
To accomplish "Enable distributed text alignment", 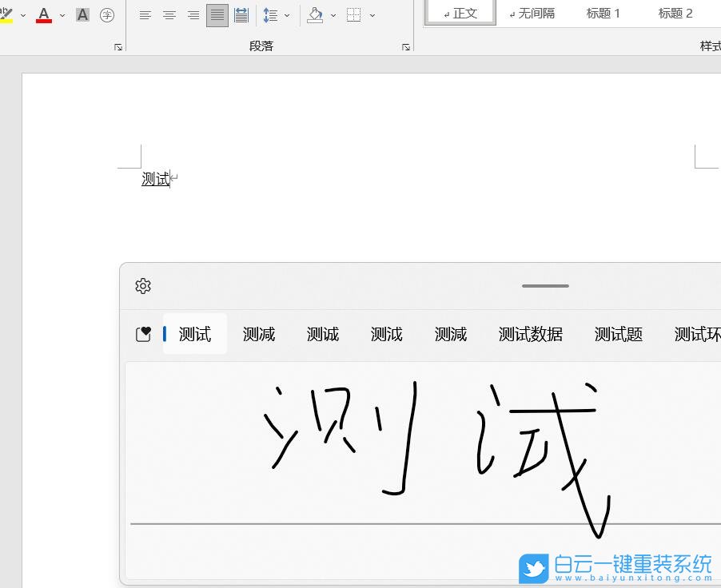I will 241,14.
